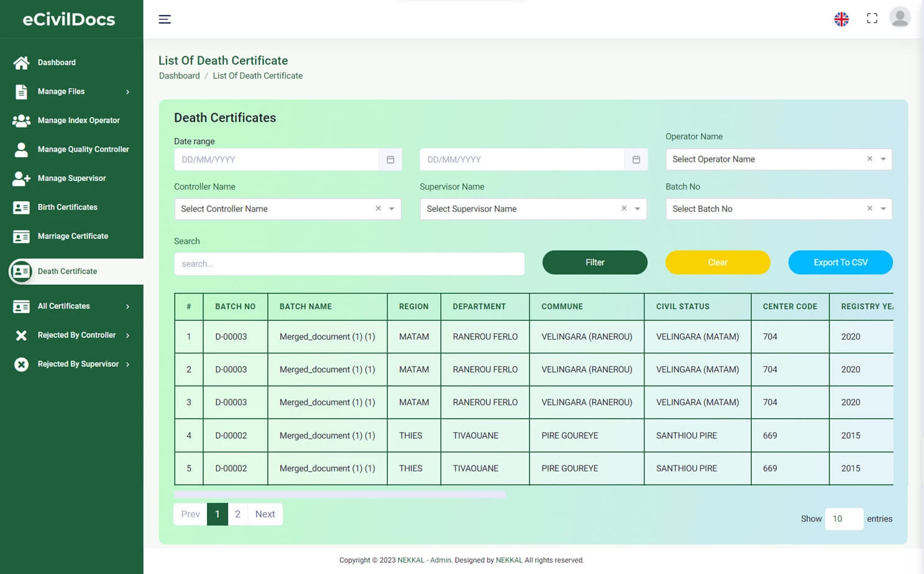Open Birth Certificates page

67,207
